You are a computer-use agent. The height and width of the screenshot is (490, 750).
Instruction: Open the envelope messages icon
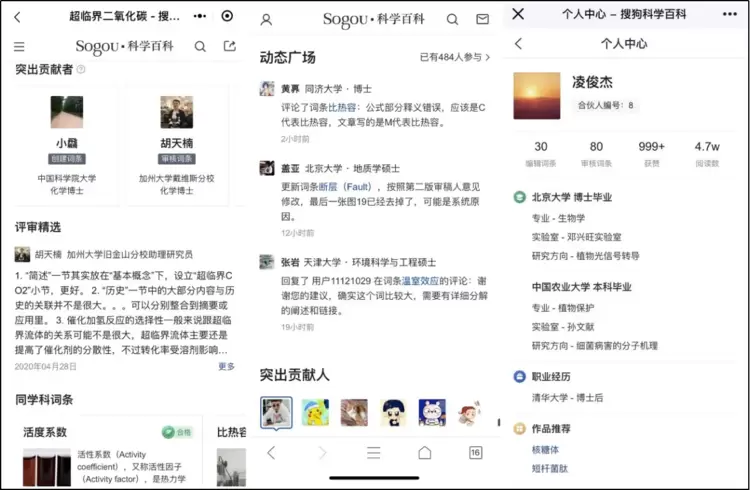pyautogui.click(x=482, y=20)
